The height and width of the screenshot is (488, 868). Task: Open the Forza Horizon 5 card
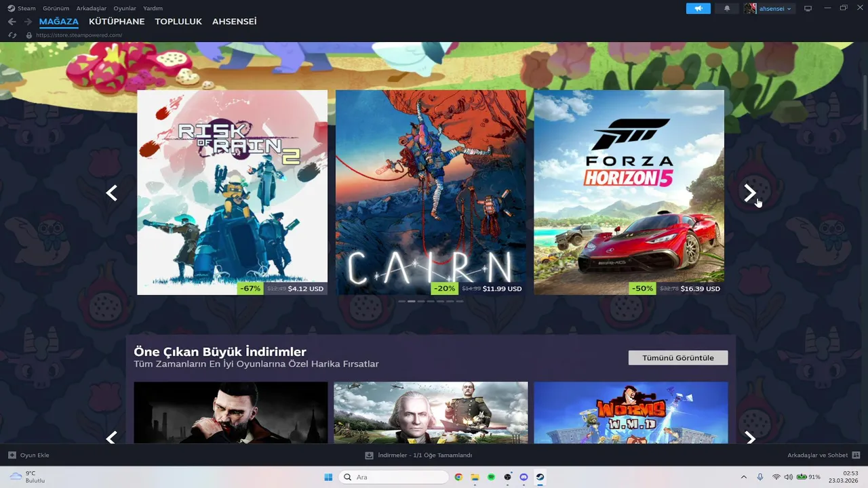629,192
